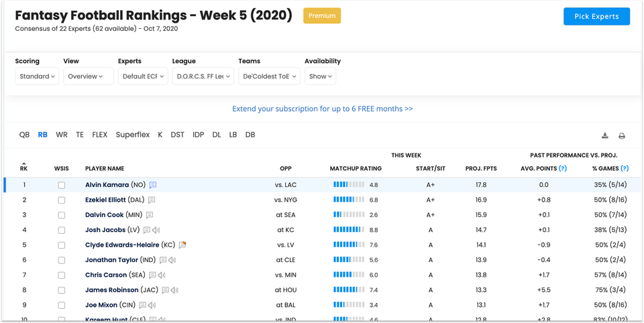Open Josh Jacobs' notes comment icon
This screenshot has width=644, height=323.
coord(147,231)
